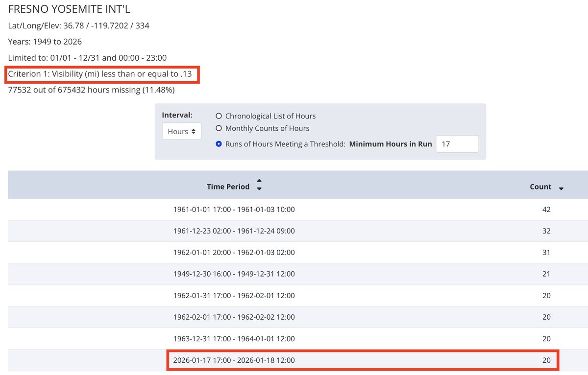Viewport: 588px width, 375px height.
Task: Click the Count column header
Action: click(540, 187)
